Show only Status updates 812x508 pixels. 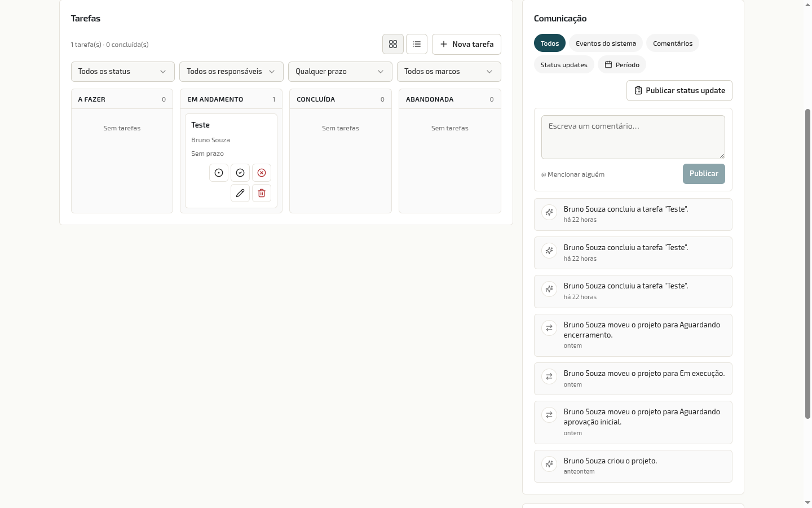click(x=564, y=65)
